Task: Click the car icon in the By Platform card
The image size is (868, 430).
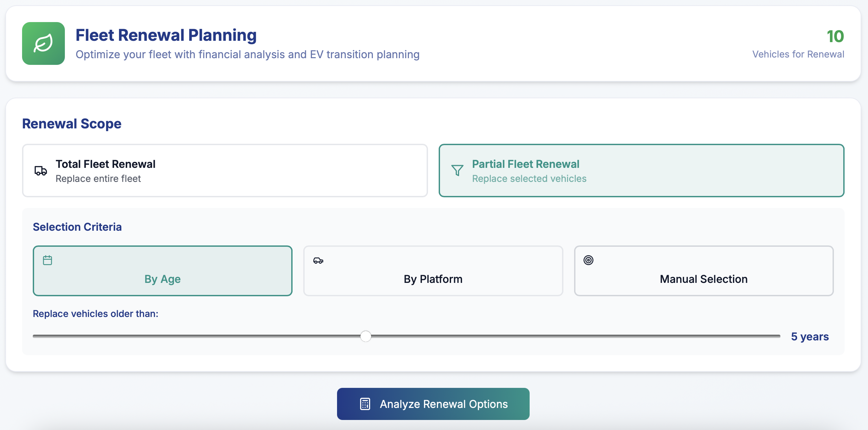Action: pyautogui.click(x=318, y=260)
